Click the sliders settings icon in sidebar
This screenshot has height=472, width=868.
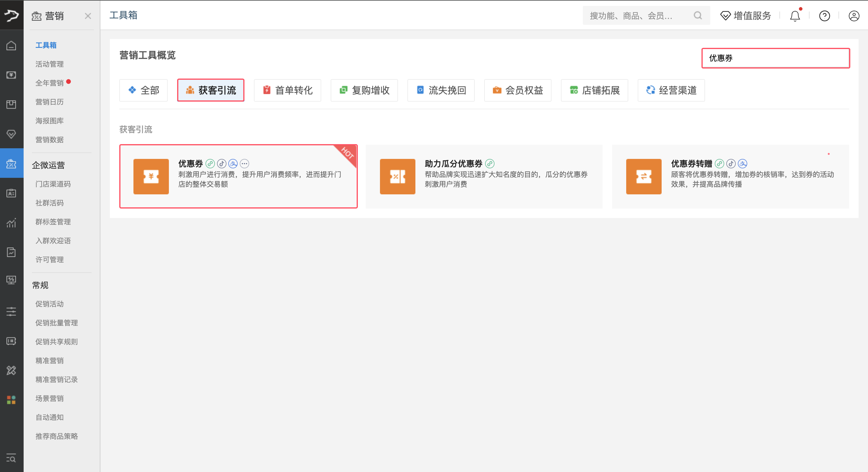(x=11, y=312)
